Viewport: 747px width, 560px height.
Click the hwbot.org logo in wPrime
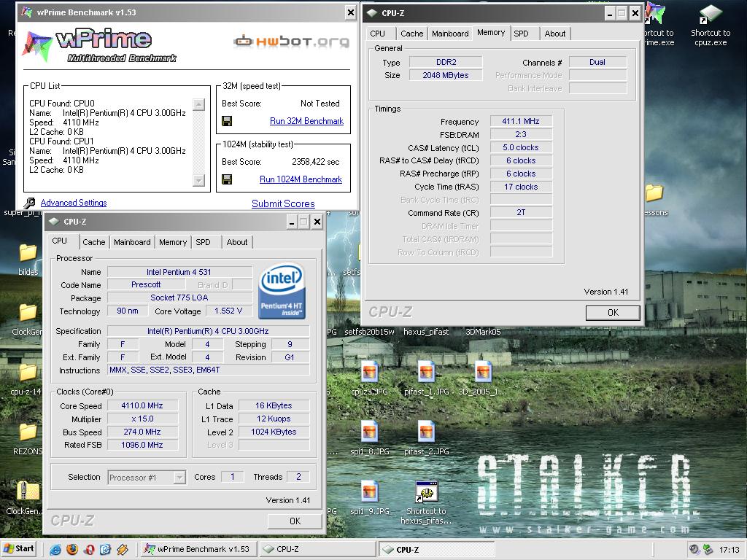(292, 42)
